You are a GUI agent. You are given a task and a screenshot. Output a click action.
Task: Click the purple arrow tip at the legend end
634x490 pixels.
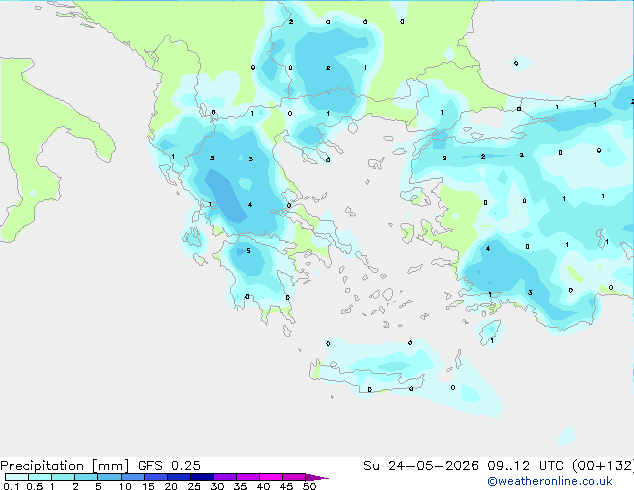(x=317, y=477)
